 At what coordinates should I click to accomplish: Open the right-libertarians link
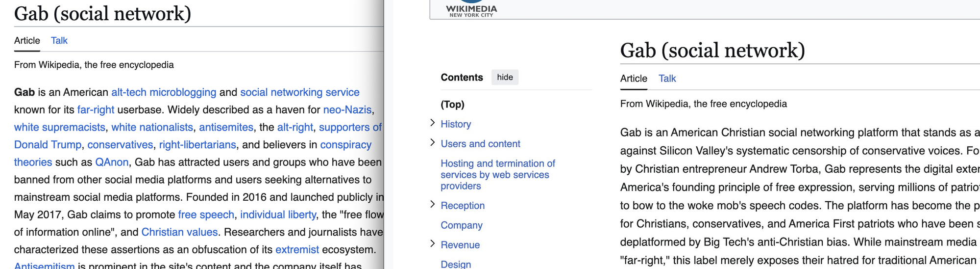(197, 145)
